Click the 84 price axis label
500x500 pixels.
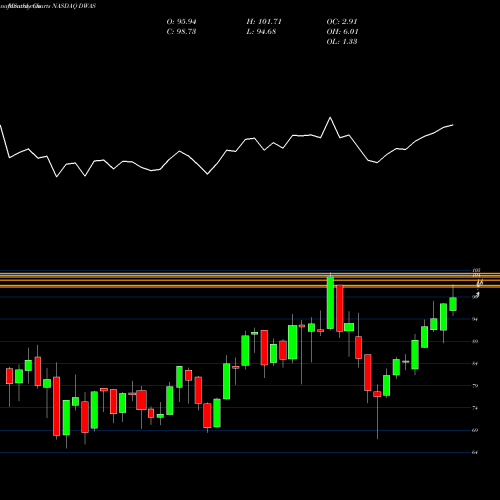475,364
